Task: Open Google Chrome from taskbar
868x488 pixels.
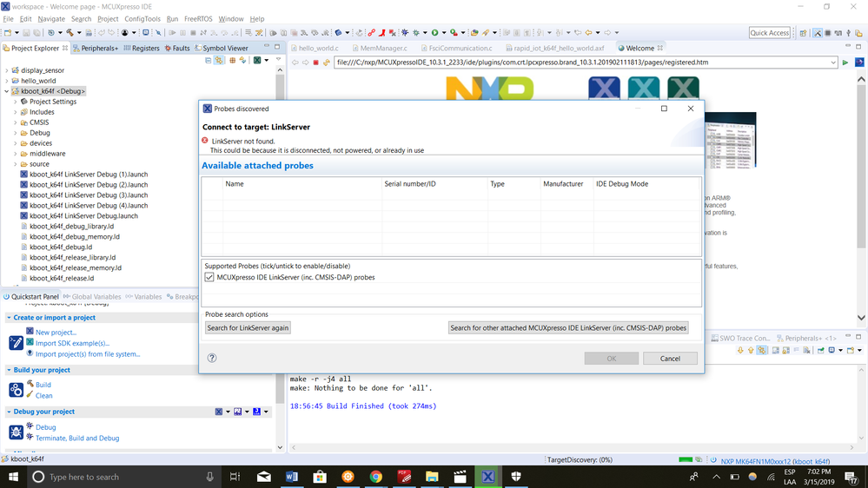Action: 376,477
